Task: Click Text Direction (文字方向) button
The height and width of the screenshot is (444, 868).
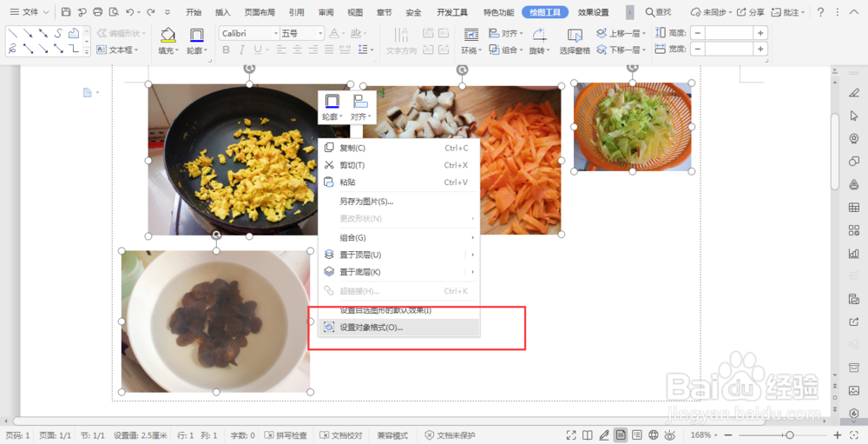Action: (x=401, y=41)
